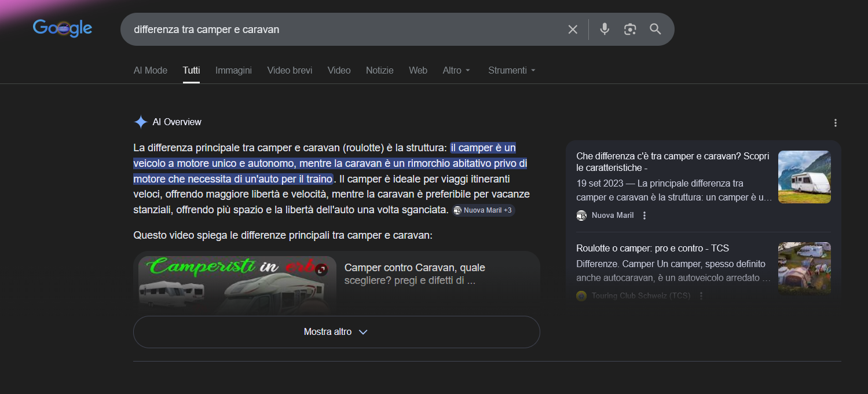Screen dimensions: 868x394
Task: Open 'Roulotte o camper: pro e contro' link
Action: click(652, 249)
